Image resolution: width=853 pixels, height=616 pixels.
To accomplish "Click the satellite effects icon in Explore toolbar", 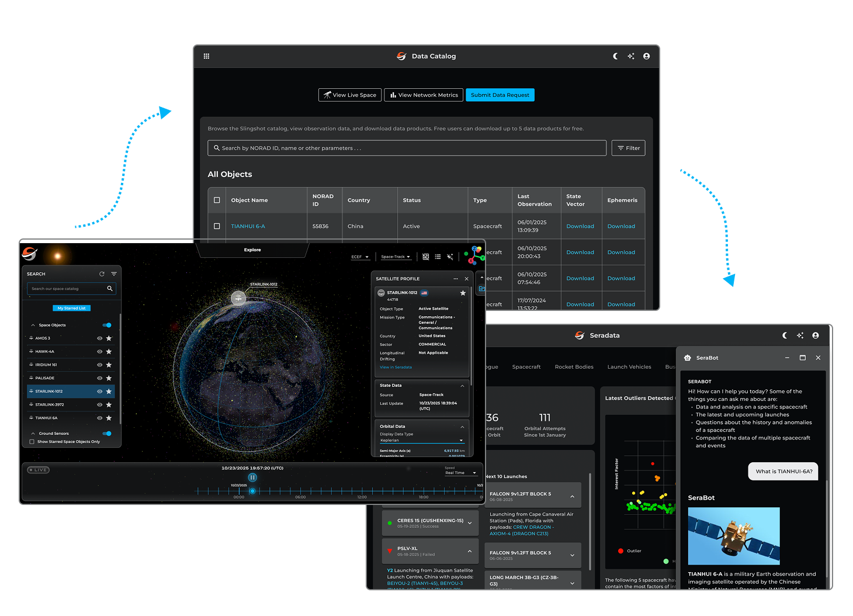I will (450, 257).
